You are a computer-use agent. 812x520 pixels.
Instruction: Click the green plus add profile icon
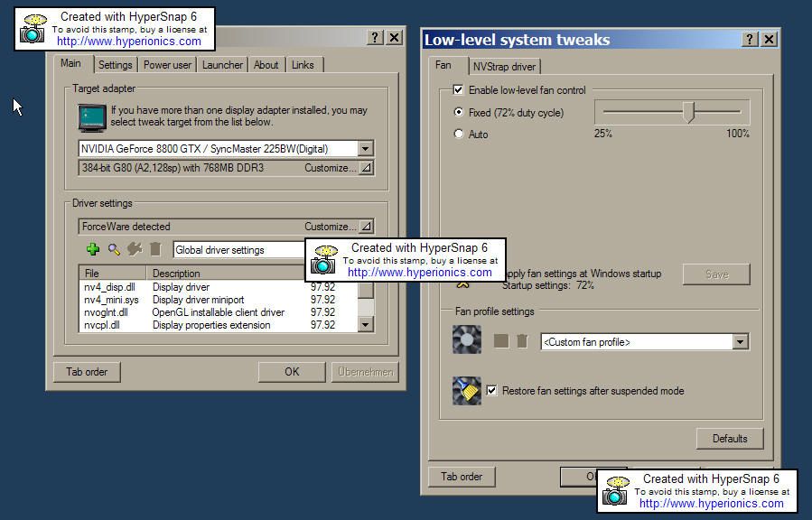[93, 249]
